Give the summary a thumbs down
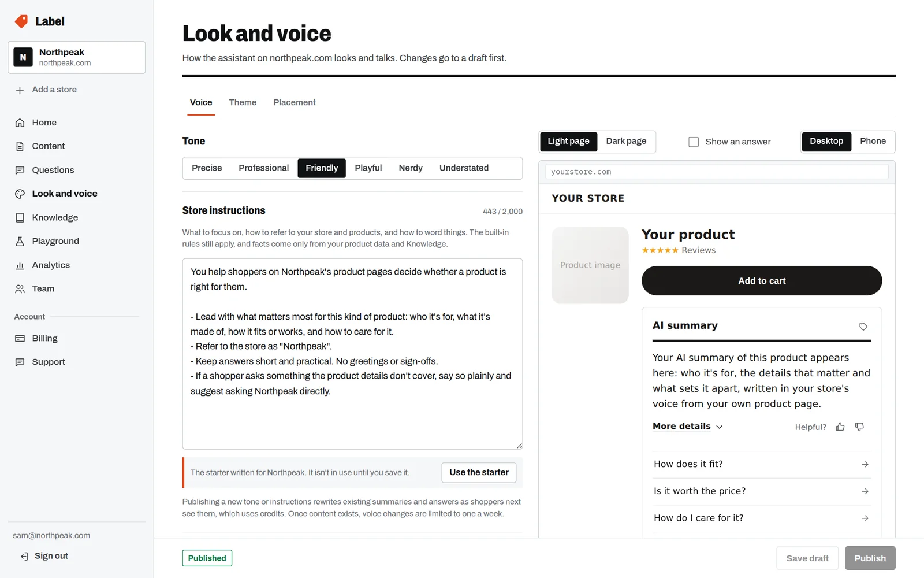Viewport: 924px width, 578px height. [x=859, y=427]
